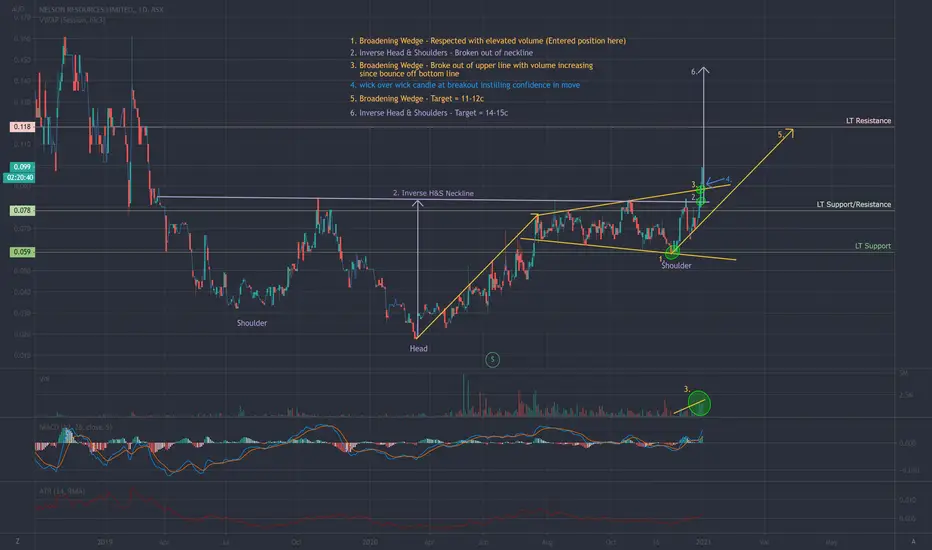Click the 0.059 price label

pos(23,252)
